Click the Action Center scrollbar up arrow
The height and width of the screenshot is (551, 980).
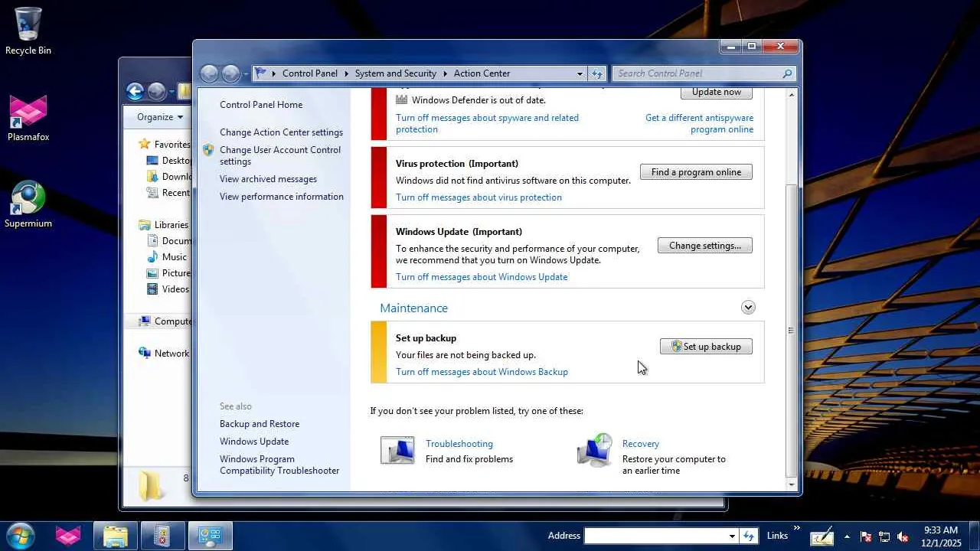792,94
